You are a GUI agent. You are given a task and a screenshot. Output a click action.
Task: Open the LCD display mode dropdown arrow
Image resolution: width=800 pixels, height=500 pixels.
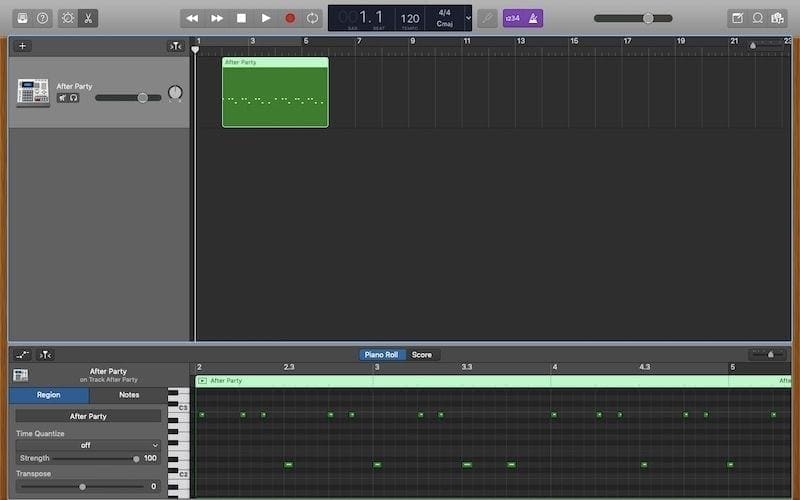tap(468, 18)
